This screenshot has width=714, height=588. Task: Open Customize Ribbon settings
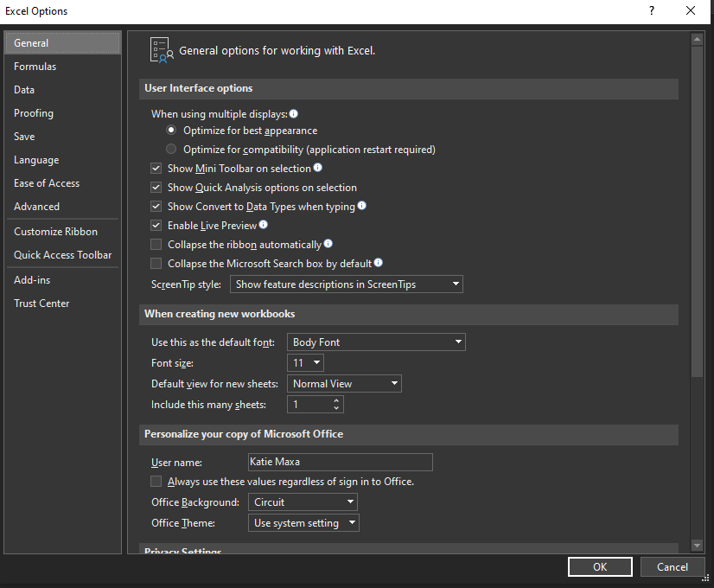63,232
